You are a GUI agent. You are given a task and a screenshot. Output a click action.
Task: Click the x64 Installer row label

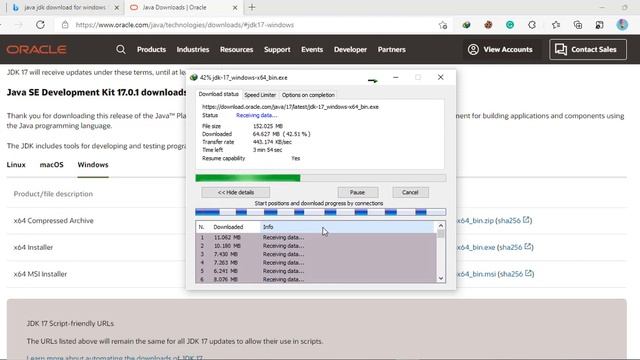pyautogui.click(x=33, y=247)
